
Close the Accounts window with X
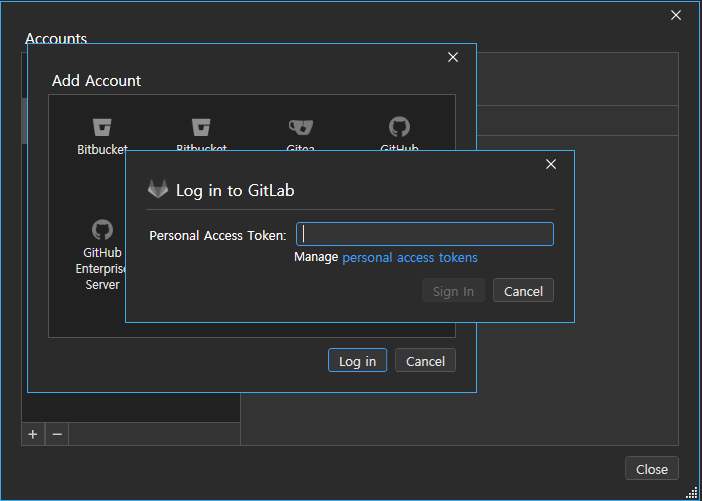coord(676,15)
